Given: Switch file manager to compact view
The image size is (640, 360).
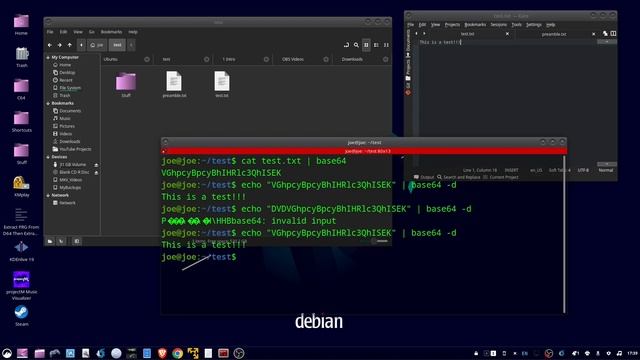Looking at the screenshot, I should (386, 45).
